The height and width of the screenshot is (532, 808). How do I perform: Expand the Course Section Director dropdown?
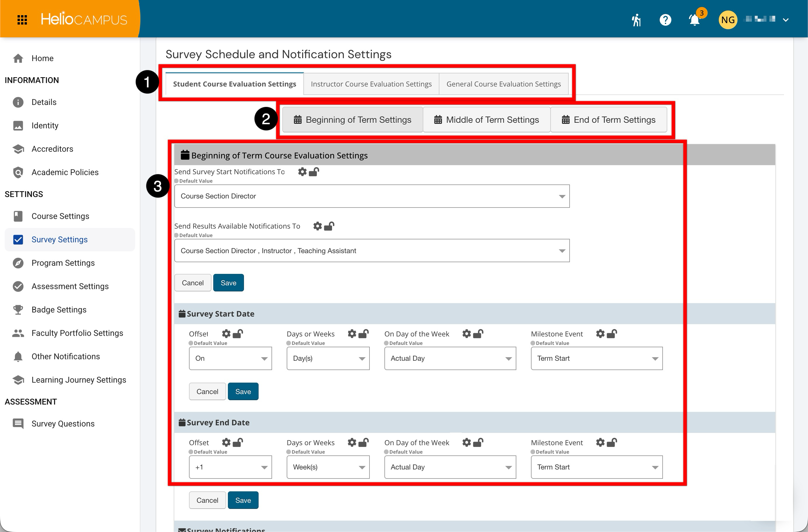coord(372,196)
